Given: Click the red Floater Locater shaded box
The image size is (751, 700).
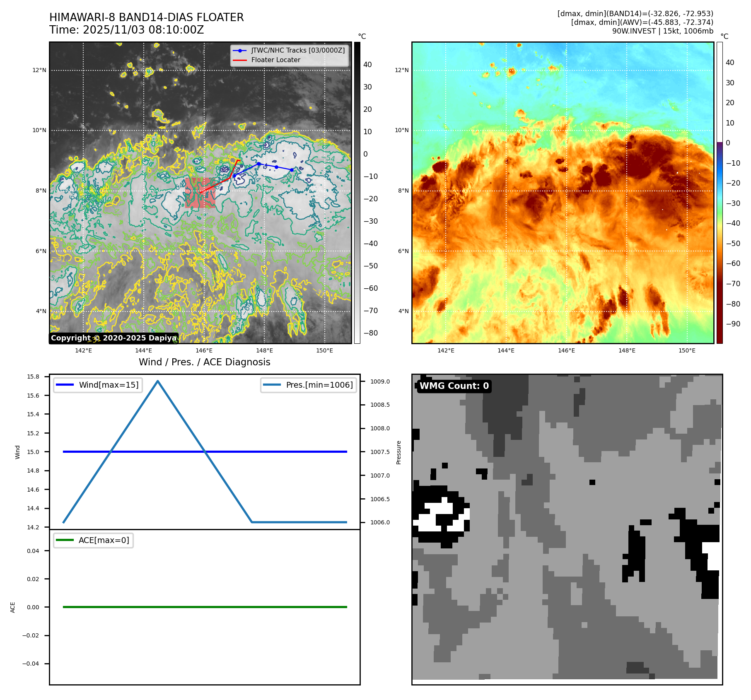Looking at the screenshot, I should (x=200, y=193).
